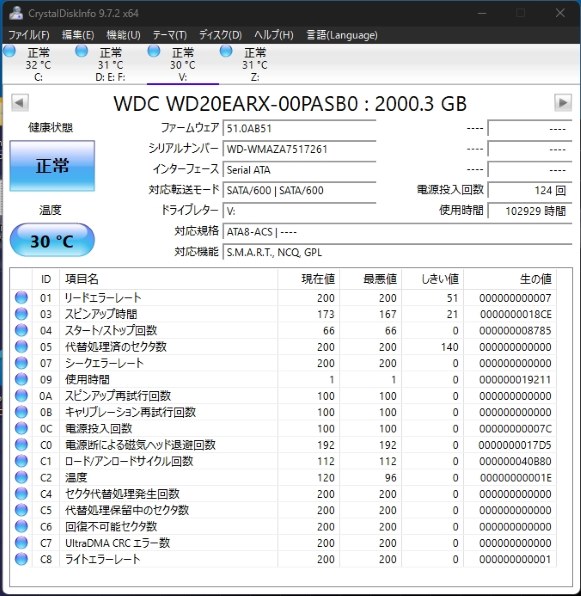Click the transfer mode field SATA/600 | SATA/600
Image resolution: width=581 pixels, height=596 pixels.
click(299, 190)
